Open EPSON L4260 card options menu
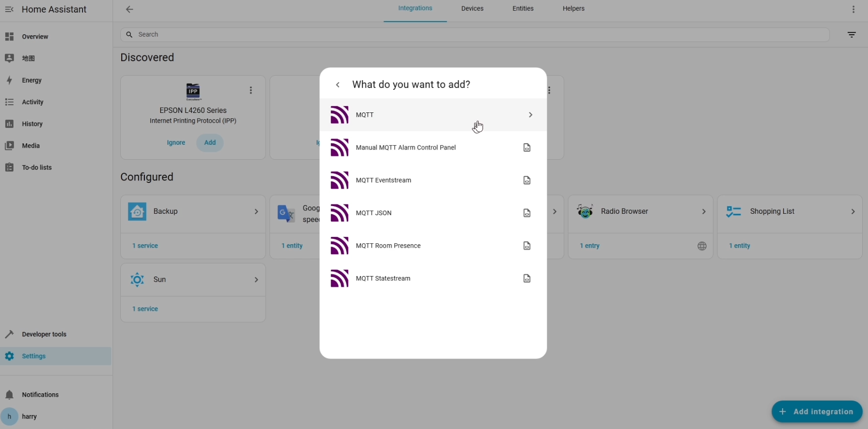The height and width of the screenshot is (429, 868). pos(251,90)
